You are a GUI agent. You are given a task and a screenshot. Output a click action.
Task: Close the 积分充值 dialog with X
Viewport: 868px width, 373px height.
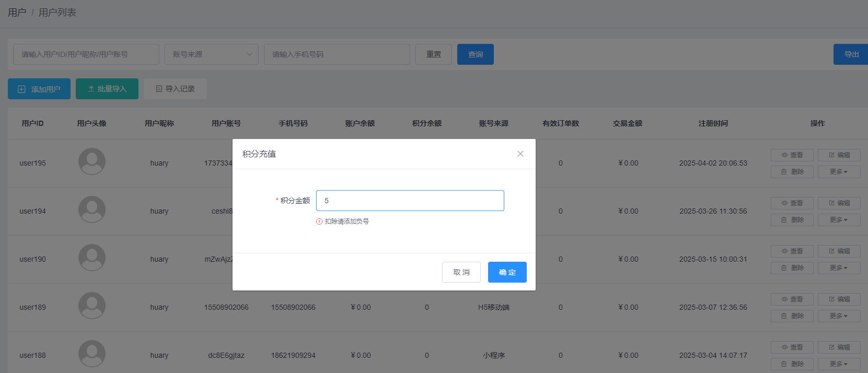pos(520,154)
